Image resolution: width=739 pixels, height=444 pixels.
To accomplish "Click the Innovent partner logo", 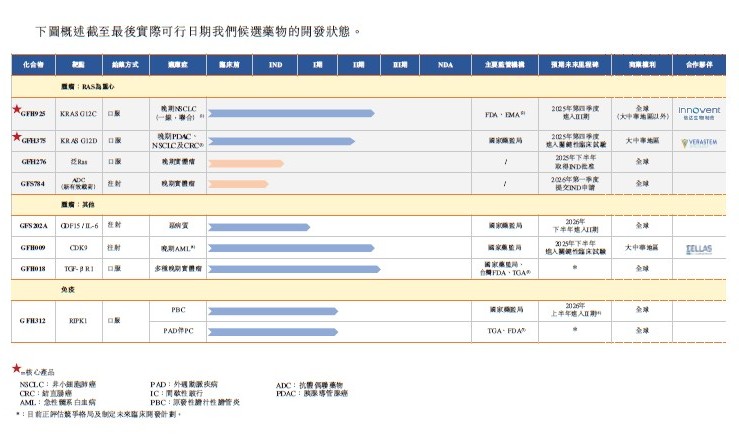I will (699, 113).
